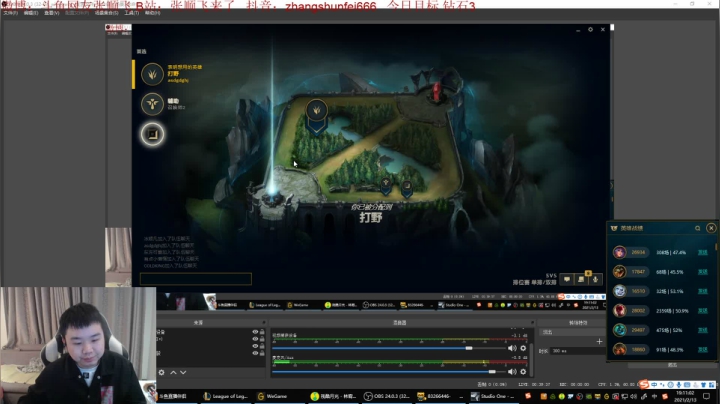Open the OBS View (V) menu
Screen dimensions: 720x404
click(51, 13)
